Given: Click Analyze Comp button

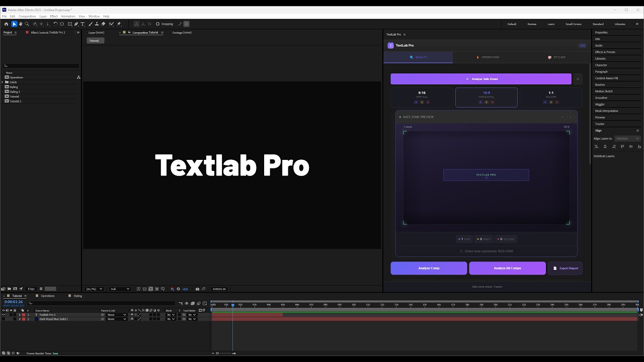Looking at the screenshot, I should (x=429, y=268).
